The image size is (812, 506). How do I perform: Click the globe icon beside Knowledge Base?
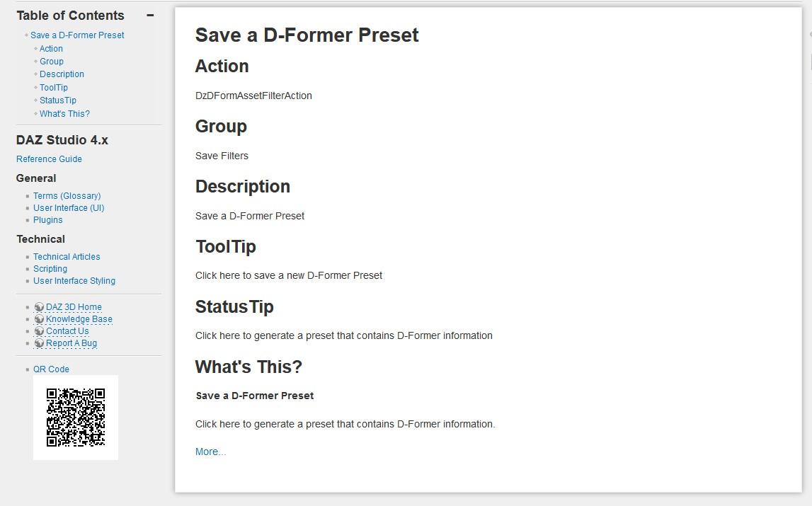click(40, 319)
